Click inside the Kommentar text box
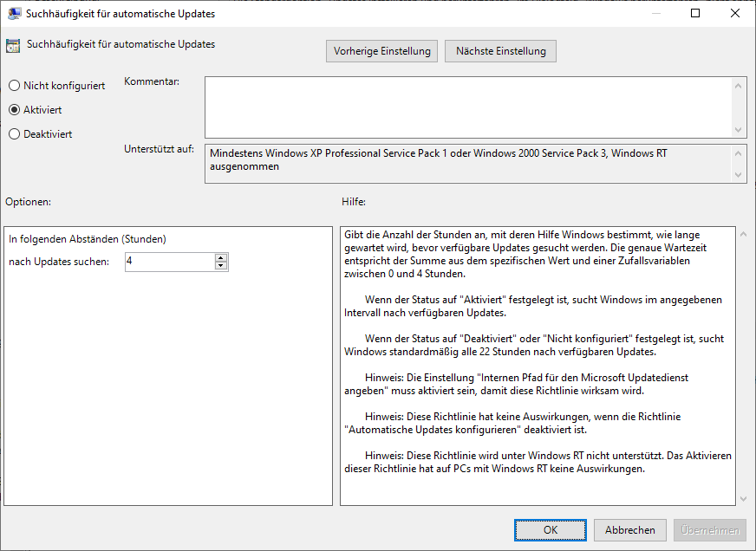The image size is (756, 551). click(468, 107)
